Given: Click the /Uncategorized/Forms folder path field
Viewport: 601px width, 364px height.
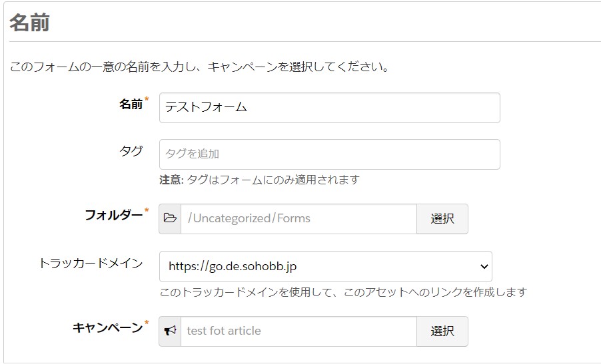Looking at the screenshot, I should [x=299, y=218].
